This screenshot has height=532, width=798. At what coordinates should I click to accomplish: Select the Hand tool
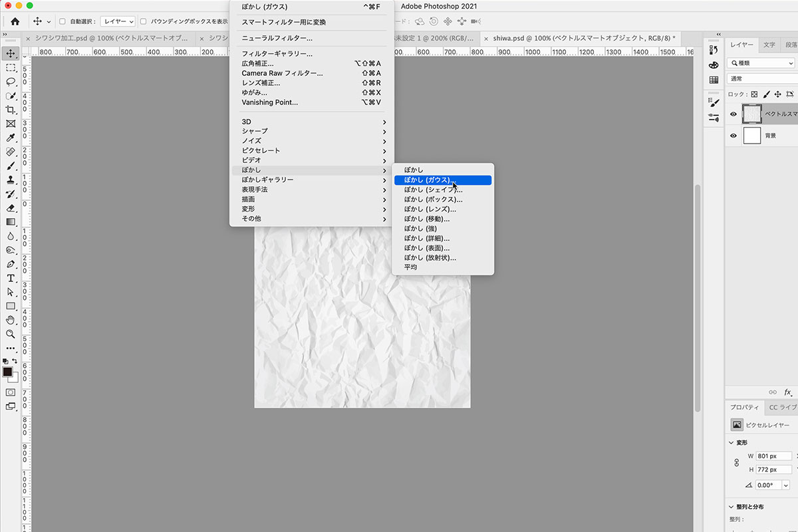pos(11,320)
